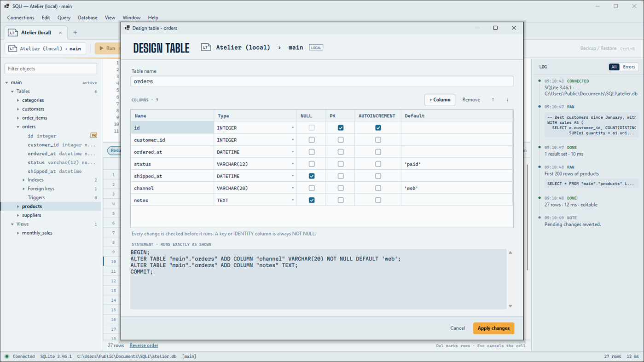The height and width of the screenshot is (362, 644).
Task: Open the Query menu
Action: tap(64, 17)
